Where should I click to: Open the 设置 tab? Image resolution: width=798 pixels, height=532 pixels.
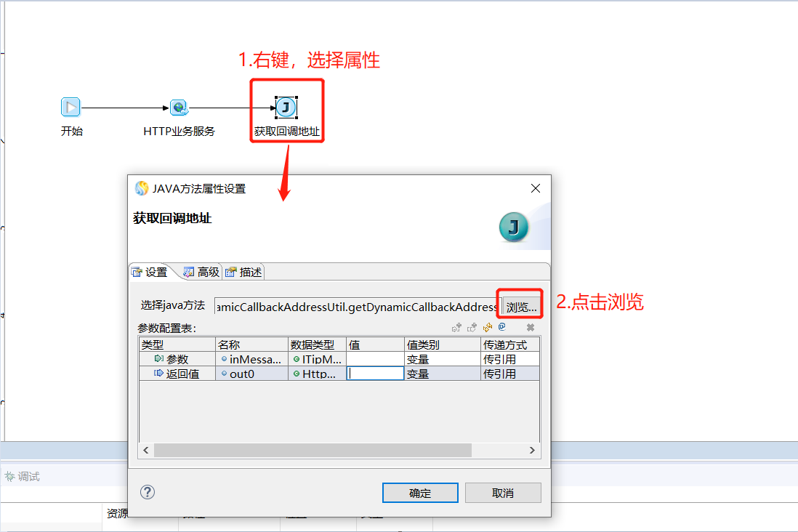[150, 273]
